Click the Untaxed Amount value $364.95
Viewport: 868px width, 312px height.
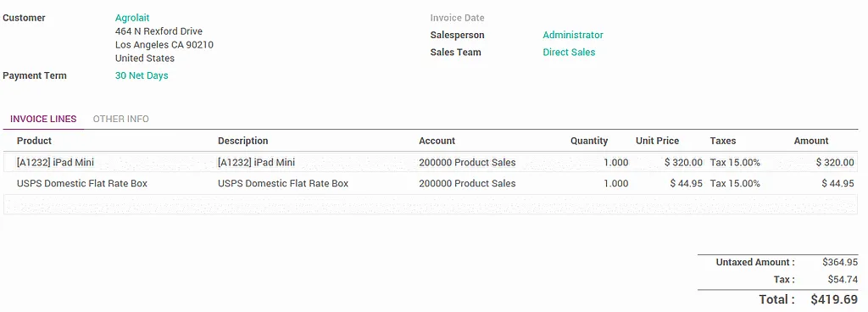840,262
